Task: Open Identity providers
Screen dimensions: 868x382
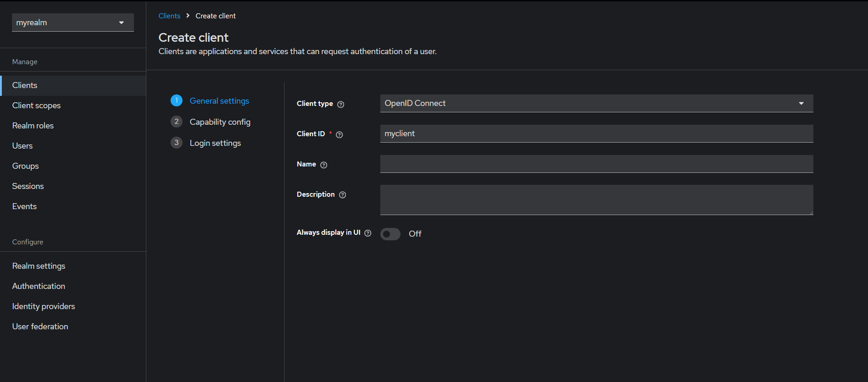Action: [73, 306]
